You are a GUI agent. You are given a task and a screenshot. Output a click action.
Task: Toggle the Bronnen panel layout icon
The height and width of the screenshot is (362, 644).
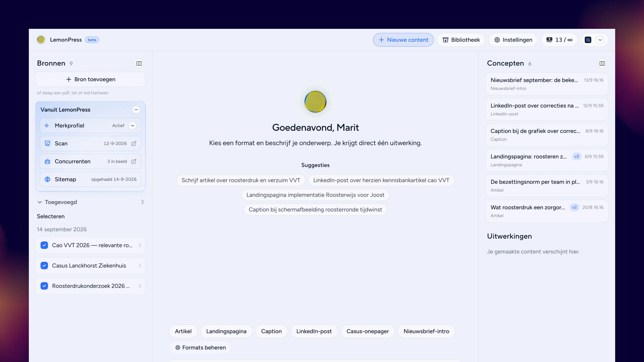click(x=139, y=64)
